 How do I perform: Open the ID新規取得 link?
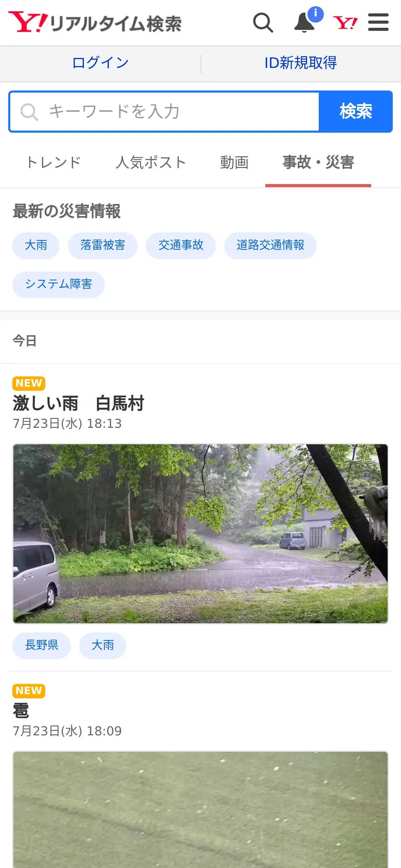pyautogui.click(x=301, y=63)
